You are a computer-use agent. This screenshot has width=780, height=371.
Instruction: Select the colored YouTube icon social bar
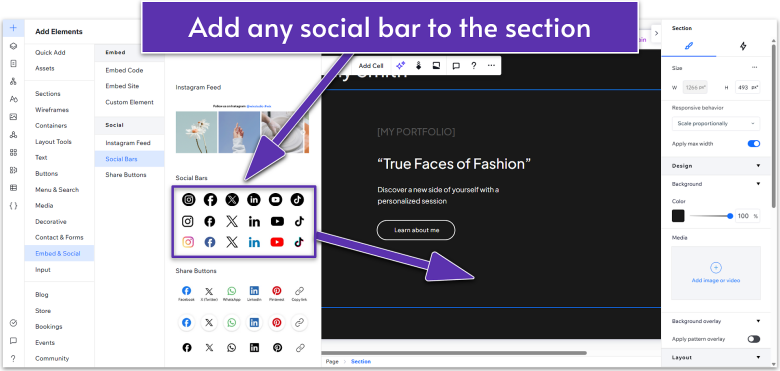tap(277, 242)
